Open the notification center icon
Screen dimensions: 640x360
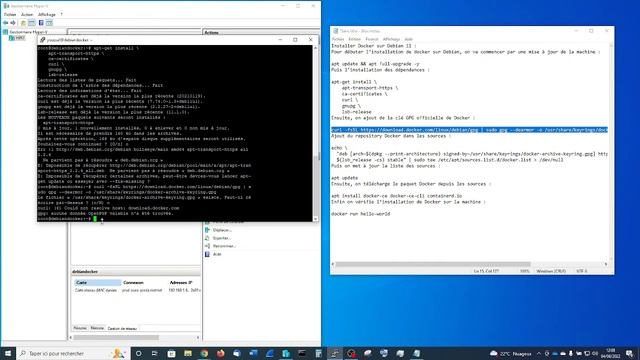[630, 353]
